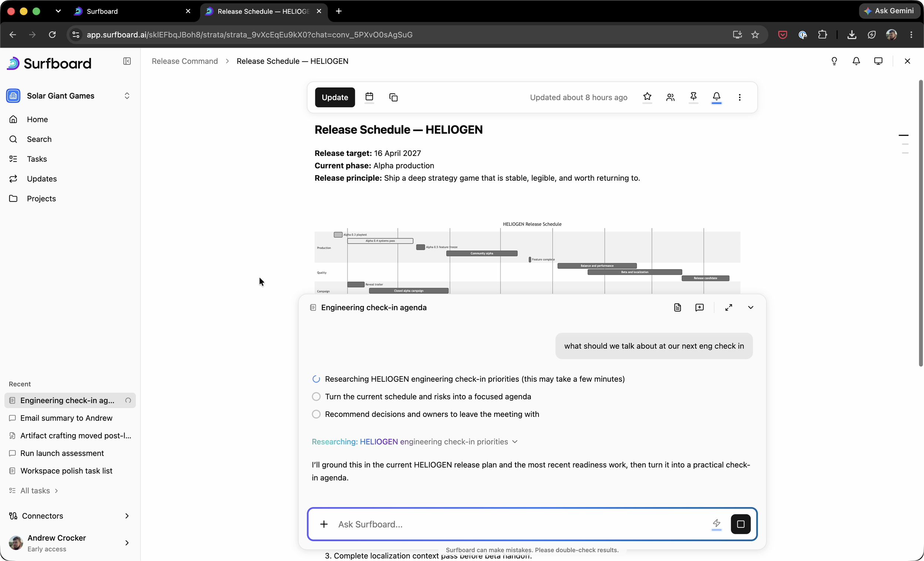The image size is (924, 561).
Task: Open the Solar Giant Games workspace switcher
Action: tap(70, 96)
